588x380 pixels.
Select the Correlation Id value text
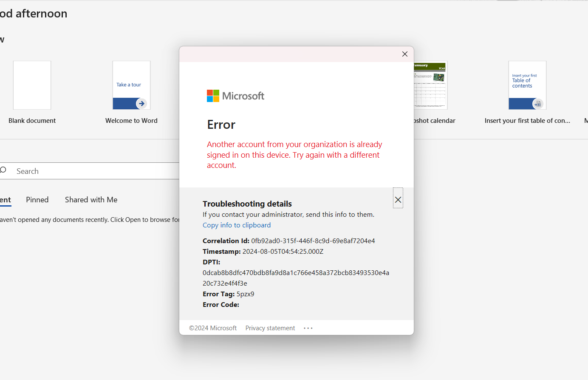313,241
